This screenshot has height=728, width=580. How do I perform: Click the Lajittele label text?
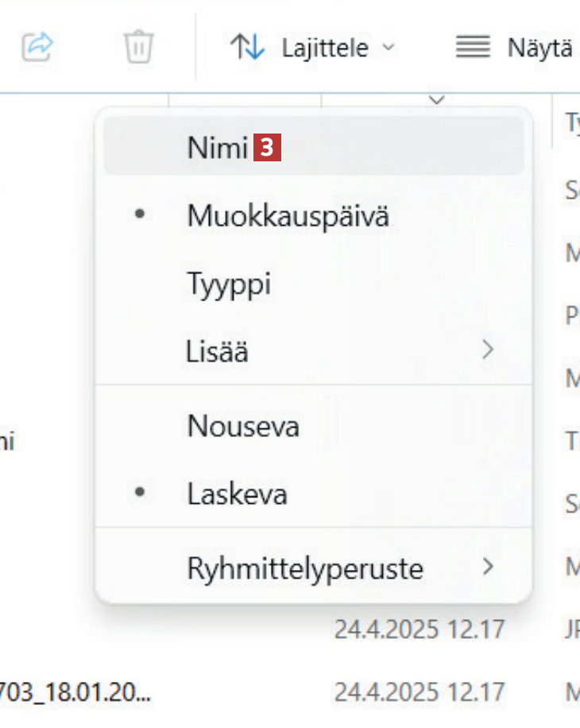tap(324, 48)
